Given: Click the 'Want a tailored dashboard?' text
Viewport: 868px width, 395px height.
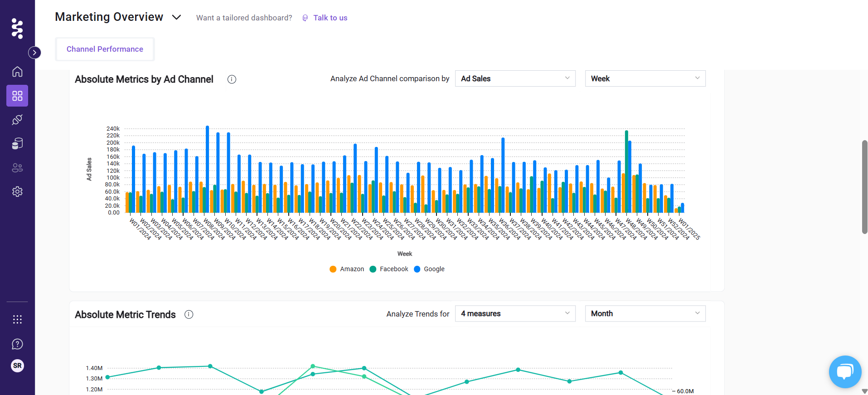Looking at the screenshot, I should tap(244, 18).
